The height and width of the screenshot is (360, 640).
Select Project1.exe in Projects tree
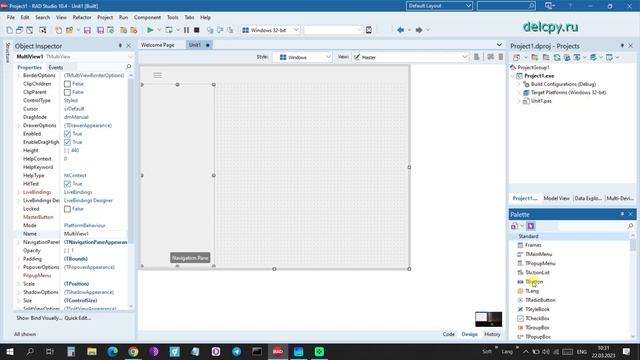coord(539,76)
